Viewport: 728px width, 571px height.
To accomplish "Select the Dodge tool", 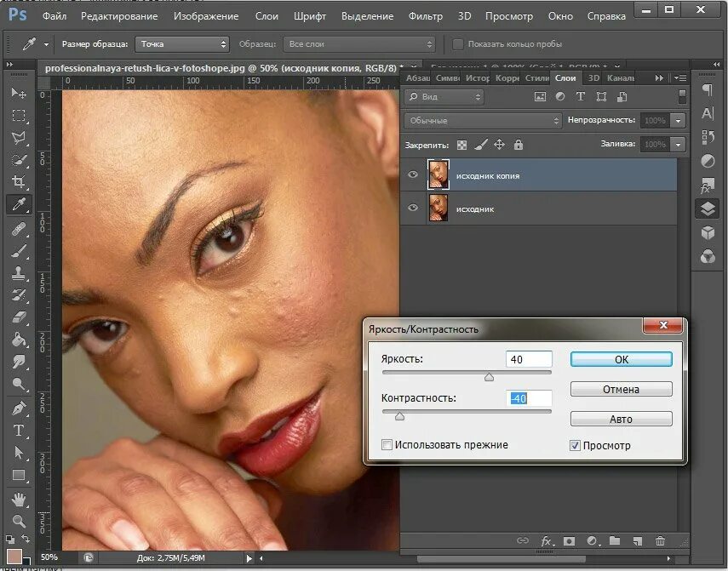I will tap(19, 384).
